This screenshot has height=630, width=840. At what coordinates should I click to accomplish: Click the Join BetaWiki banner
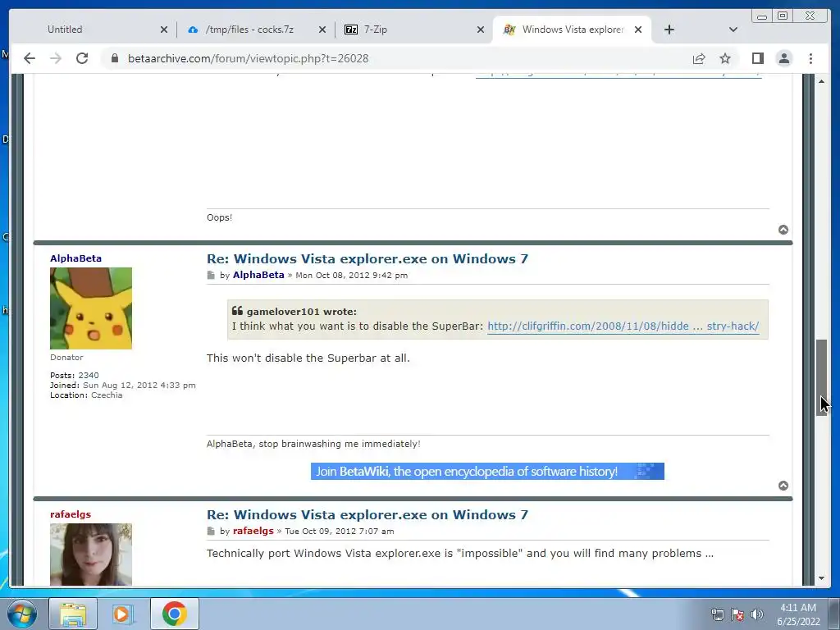487,472
